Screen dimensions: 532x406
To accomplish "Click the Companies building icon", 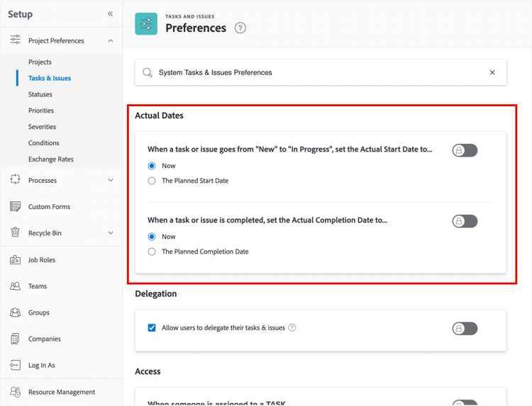I will click(x=15, y=339).
